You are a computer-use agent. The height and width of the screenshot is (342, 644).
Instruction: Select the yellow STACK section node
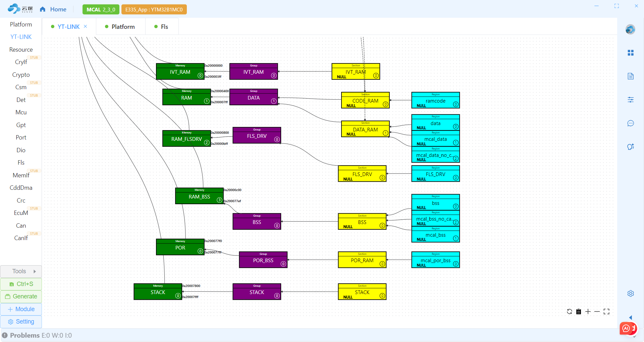362,292
